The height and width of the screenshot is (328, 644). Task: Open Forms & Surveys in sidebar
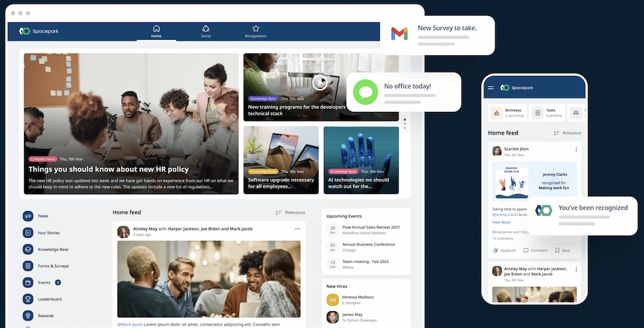click(28, 266)
